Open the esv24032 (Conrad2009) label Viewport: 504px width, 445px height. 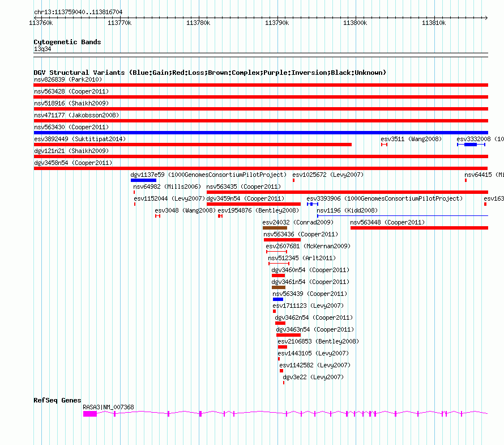coord(298,222)
